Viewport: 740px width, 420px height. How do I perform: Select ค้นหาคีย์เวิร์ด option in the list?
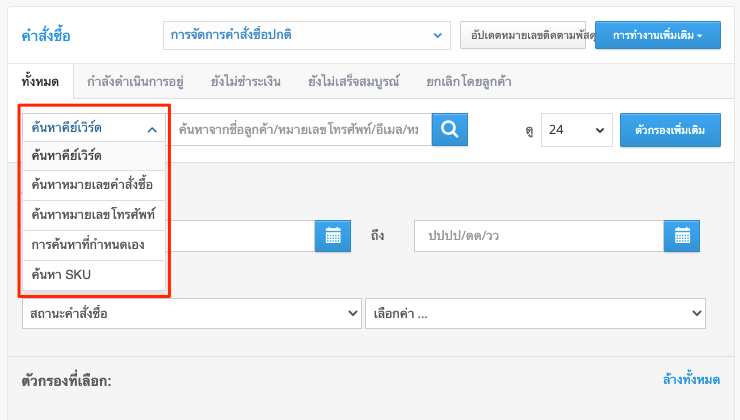pos(94,156)
